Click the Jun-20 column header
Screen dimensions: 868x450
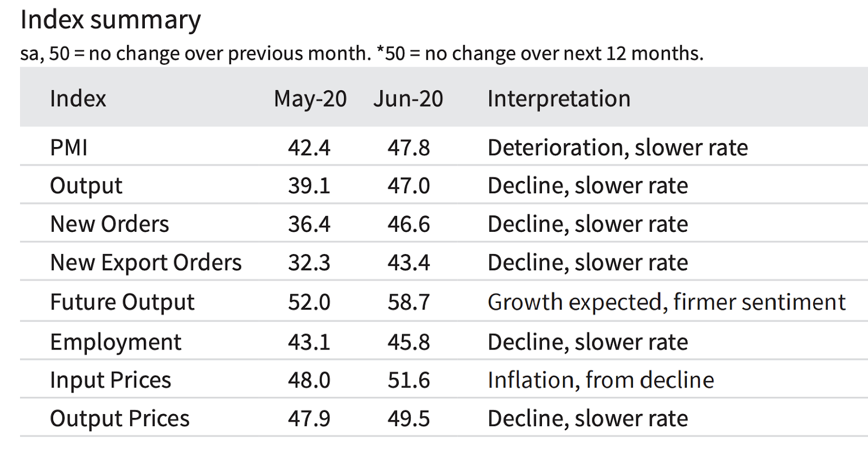click(x=408, y=99)
